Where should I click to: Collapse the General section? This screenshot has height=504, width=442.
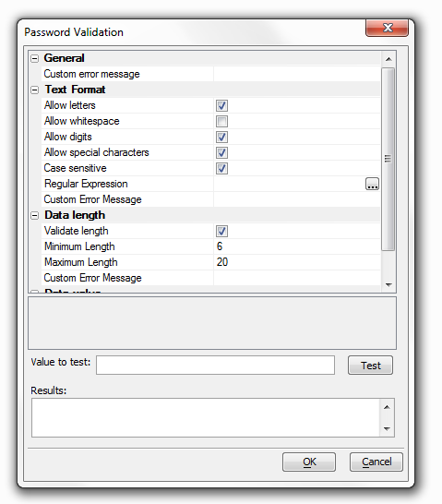tap(34, 58)
